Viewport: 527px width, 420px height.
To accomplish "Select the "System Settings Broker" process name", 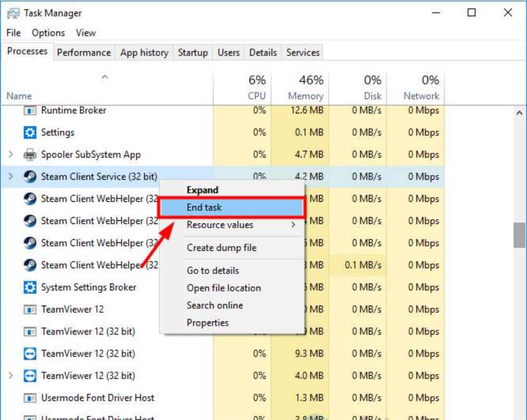I will coord(89,287).
